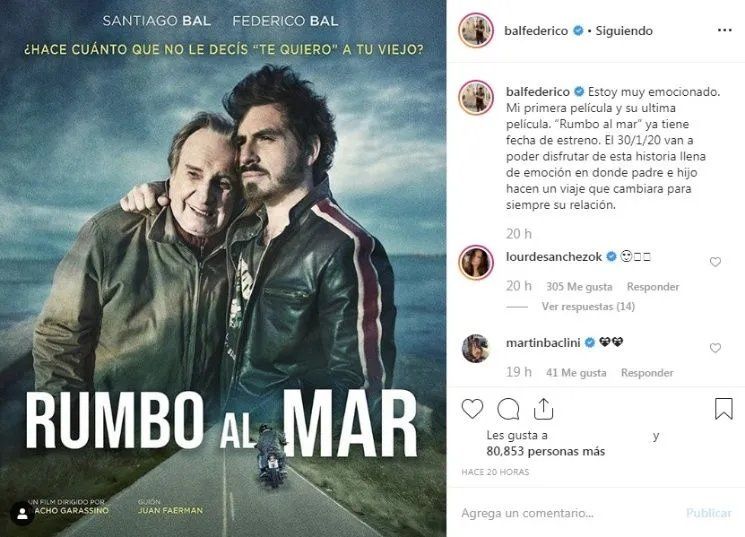
Task: Reply to lourdesanchezok via Responder
Action: (x=653, y=287)
